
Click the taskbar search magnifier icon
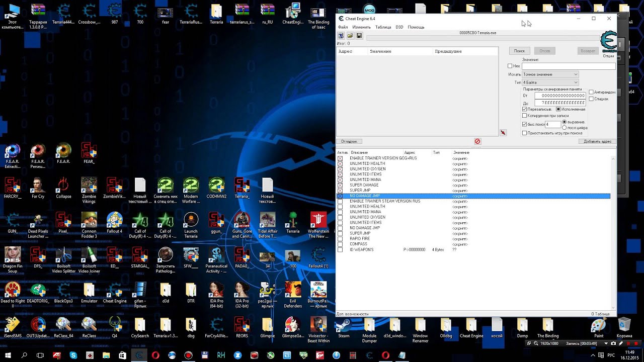point(24,355)
